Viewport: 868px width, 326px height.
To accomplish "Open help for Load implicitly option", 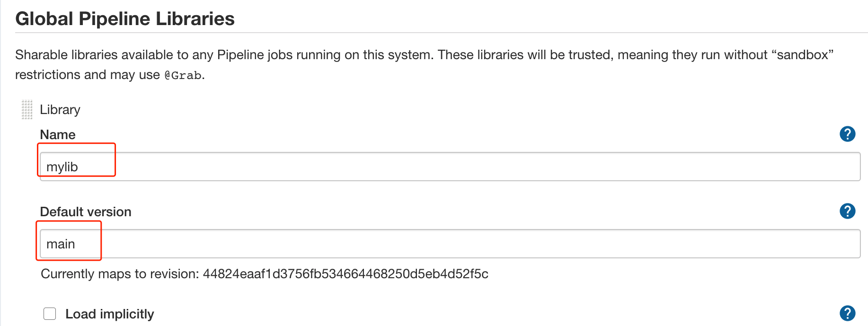I will [x=847, y=313].
